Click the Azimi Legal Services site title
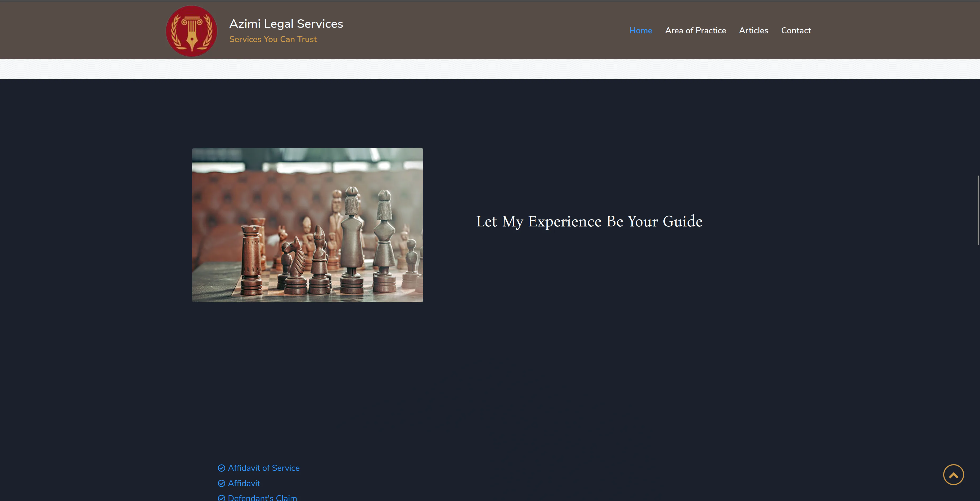The width and height of the screenshot is (980, 501). [x=286, y=24]
